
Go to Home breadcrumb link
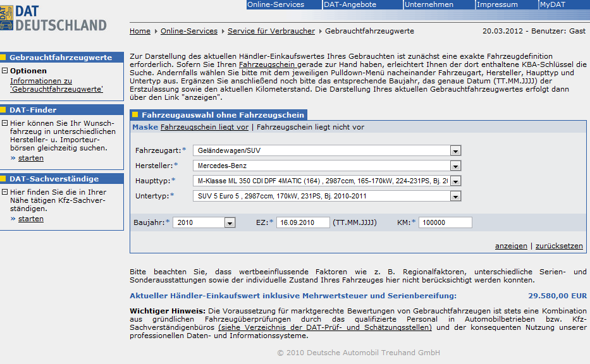click(x=140, y=31)
